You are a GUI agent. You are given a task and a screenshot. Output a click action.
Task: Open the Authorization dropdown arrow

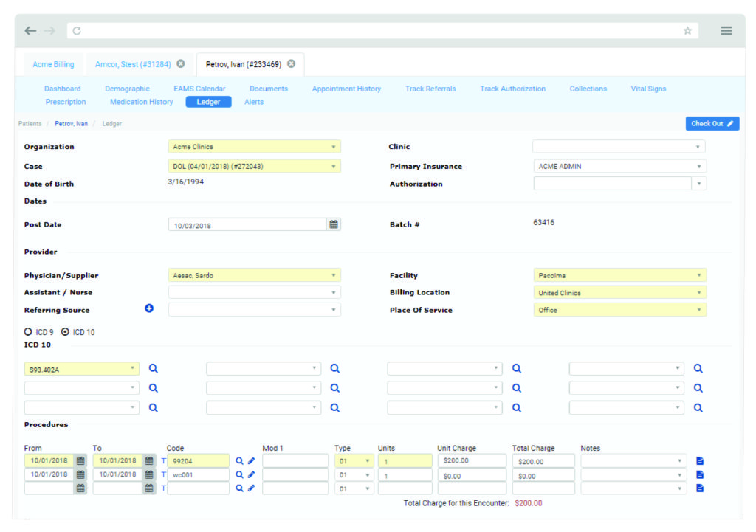(699, 184)
